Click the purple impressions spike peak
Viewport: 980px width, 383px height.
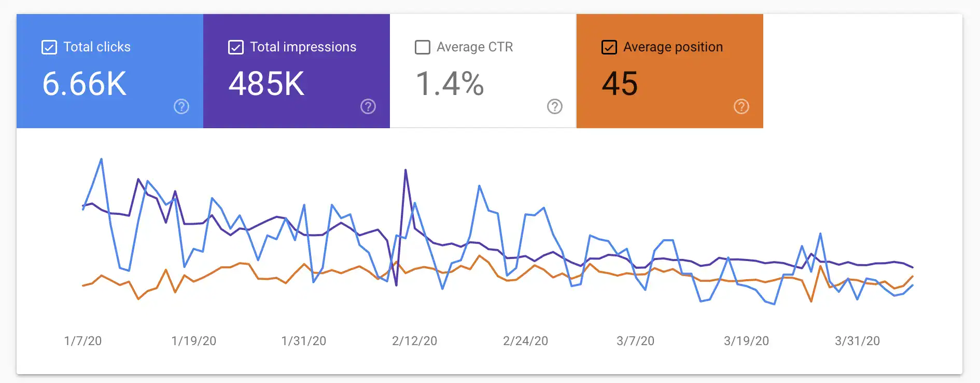point(405,170)
